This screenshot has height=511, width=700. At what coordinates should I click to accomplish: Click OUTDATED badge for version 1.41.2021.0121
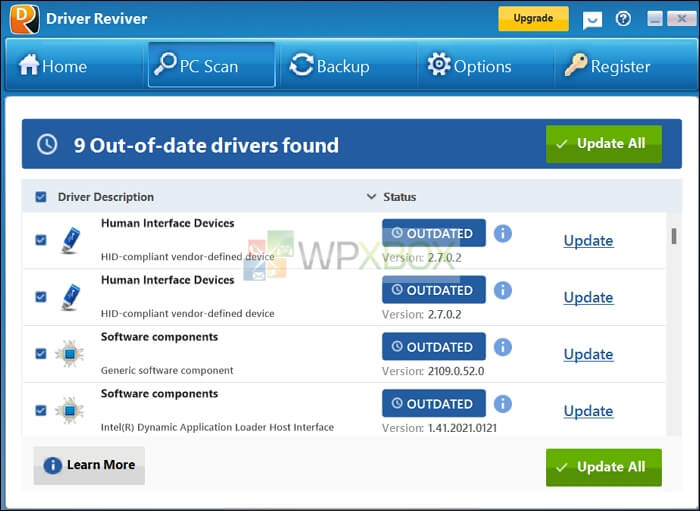[434, 403]
